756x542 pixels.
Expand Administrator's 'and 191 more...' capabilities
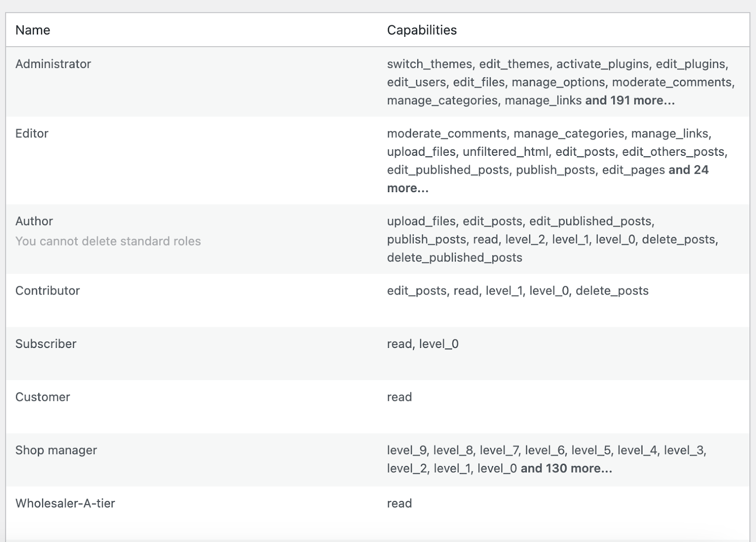[630, 101]
